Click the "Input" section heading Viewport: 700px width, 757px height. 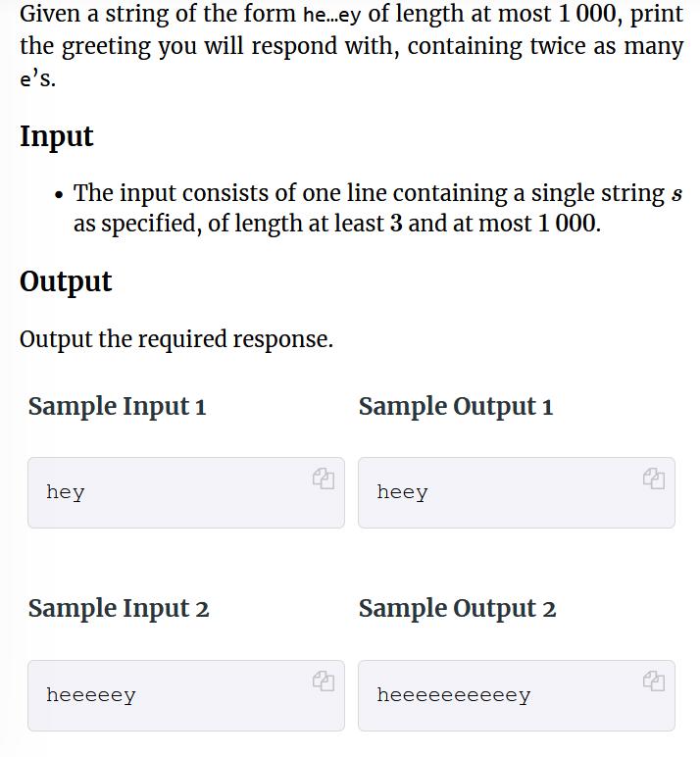(x=57, y=136)
